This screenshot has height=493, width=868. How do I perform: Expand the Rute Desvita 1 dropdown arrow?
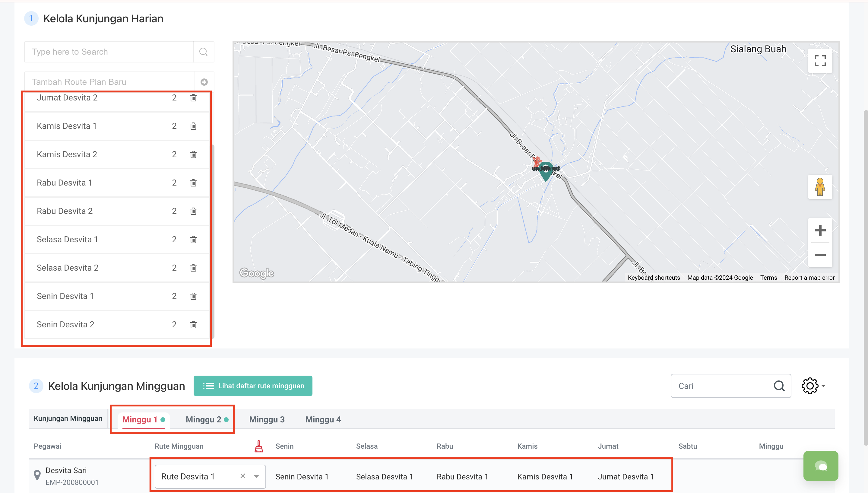pos(256,476)
